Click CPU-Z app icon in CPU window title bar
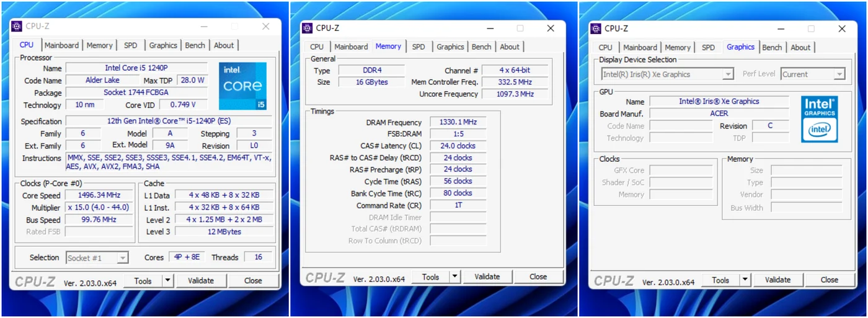 [17, 26]
